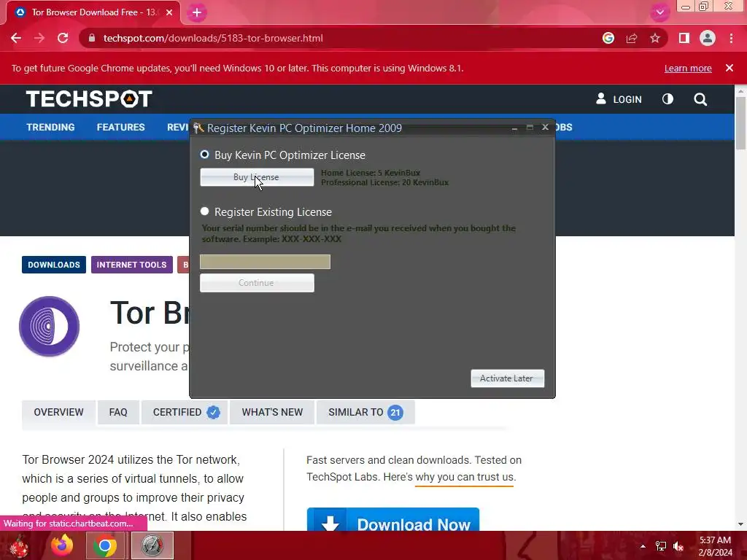Select Register Existing License radio
Screen dimensions: 747x560
(204, 211)
